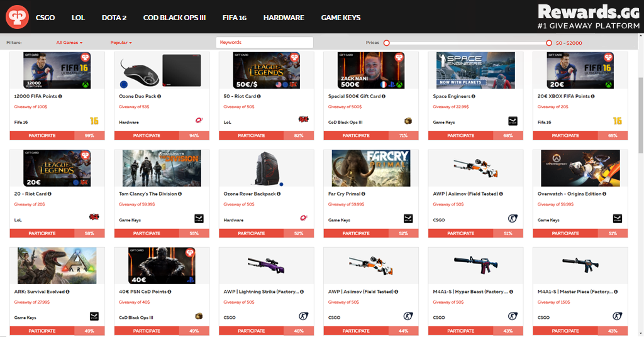Image resolution: width=644 pixels, height=337 pixels.
Task: Participate in the Space Engineers giveaway
Action: coord(460,135)
